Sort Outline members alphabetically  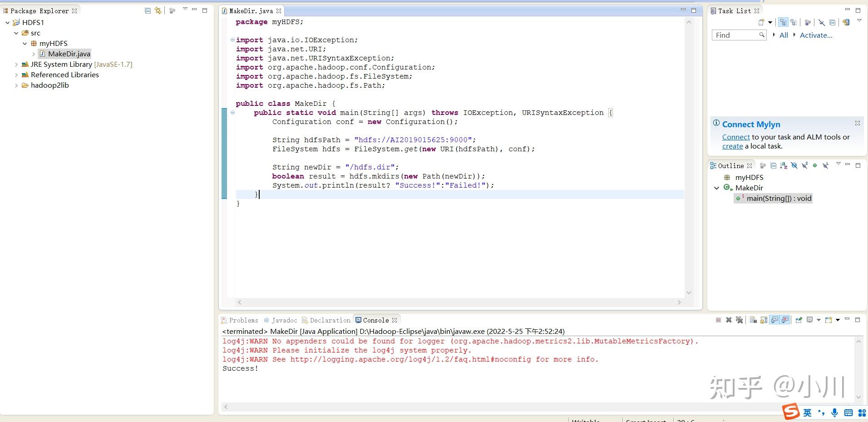pos(783,165)
